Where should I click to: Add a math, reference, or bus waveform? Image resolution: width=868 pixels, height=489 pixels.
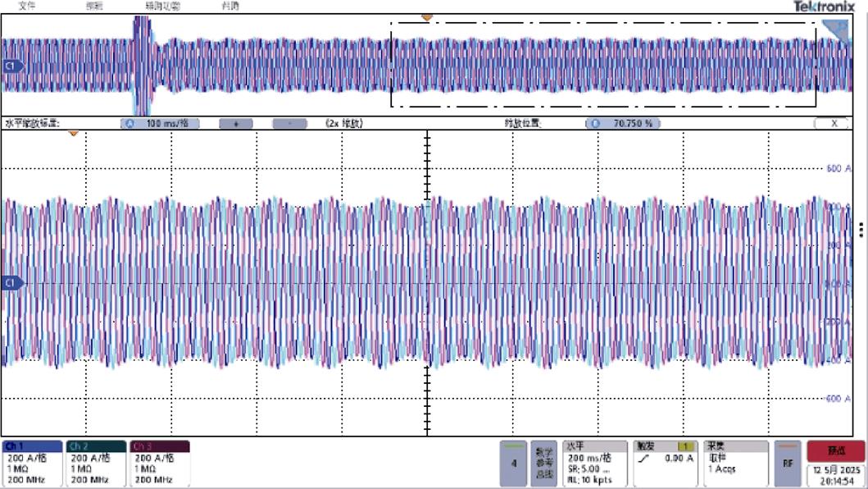point(544,464)
